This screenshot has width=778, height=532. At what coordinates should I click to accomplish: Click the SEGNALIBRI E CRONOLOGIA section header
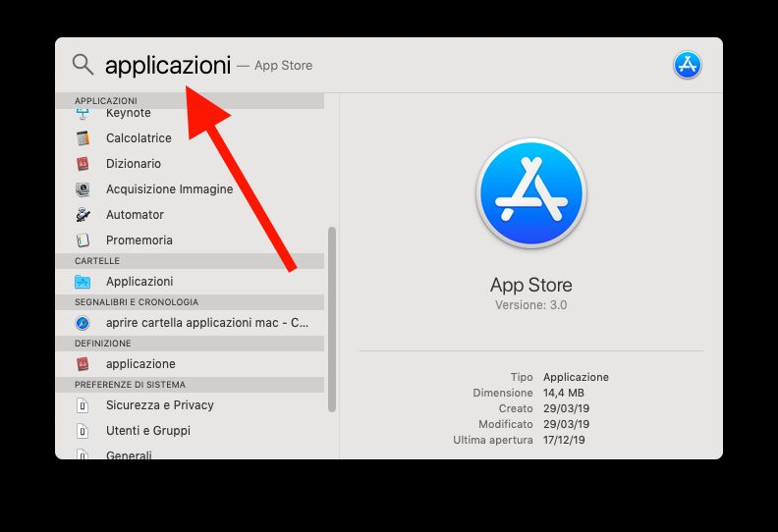[x=190, y=302]
